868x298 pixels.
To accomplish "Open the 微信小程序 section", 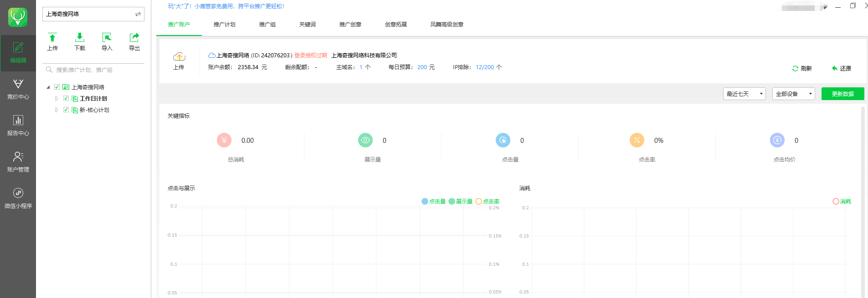I will coord(18,198).
